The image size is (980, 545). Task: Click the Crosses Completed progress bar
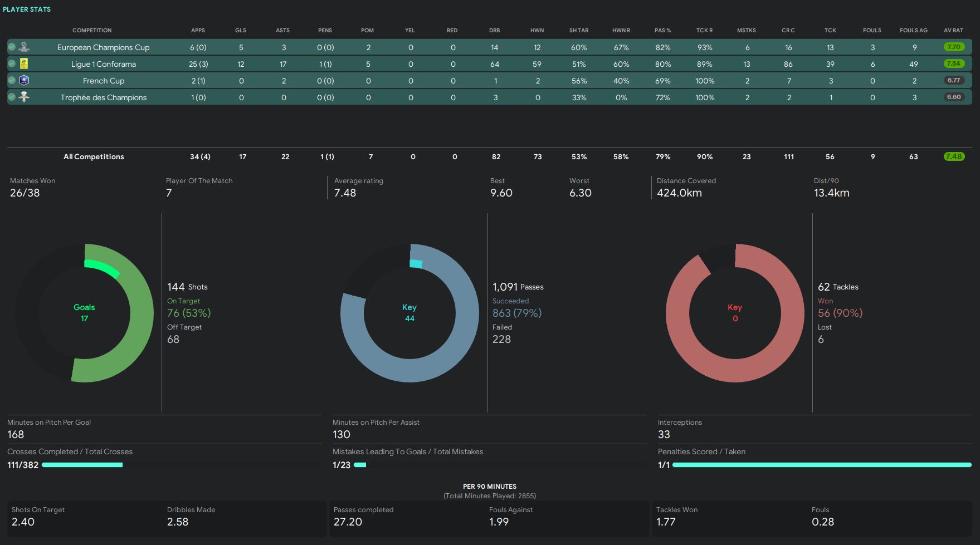pyautogui.click(x=82, y=465)
